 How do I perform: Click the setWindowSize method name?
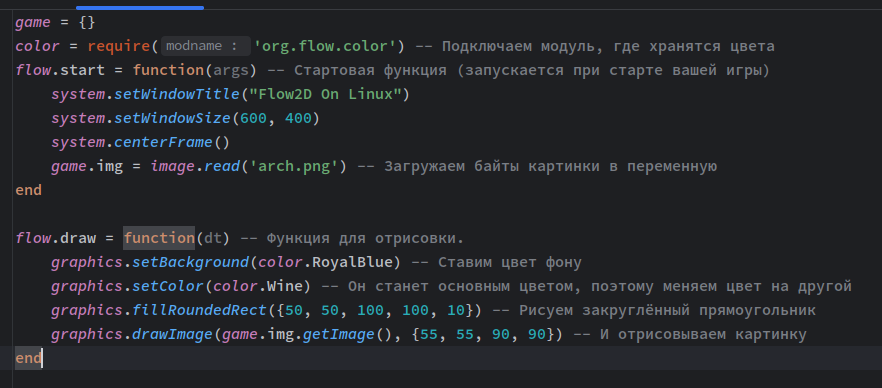tap(173, 119)
